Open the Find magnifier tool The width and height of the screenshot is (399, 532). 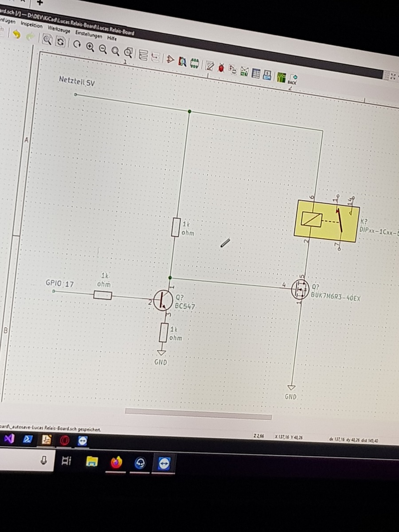click(x=47, y=40)
